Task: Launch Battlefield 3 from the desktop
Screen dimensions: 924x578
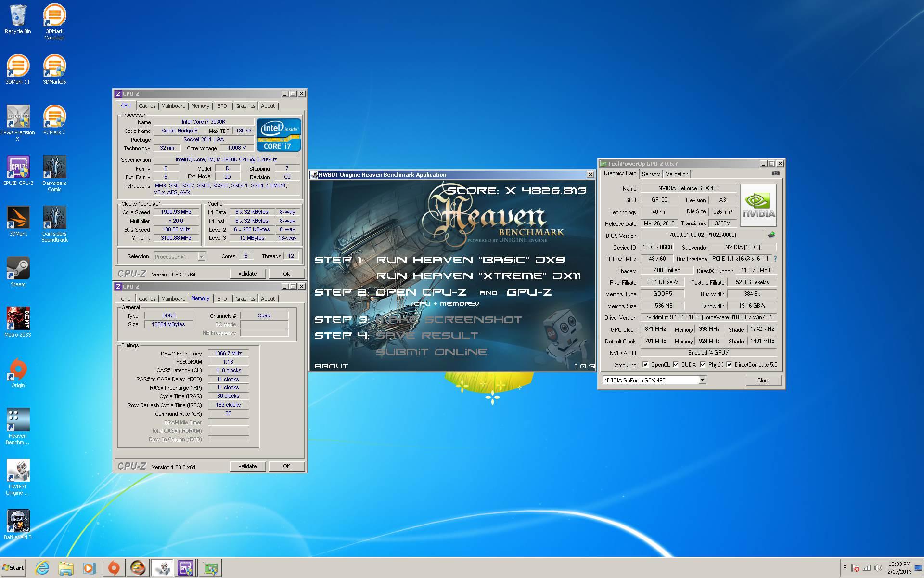Action: [x=18, y=525]
